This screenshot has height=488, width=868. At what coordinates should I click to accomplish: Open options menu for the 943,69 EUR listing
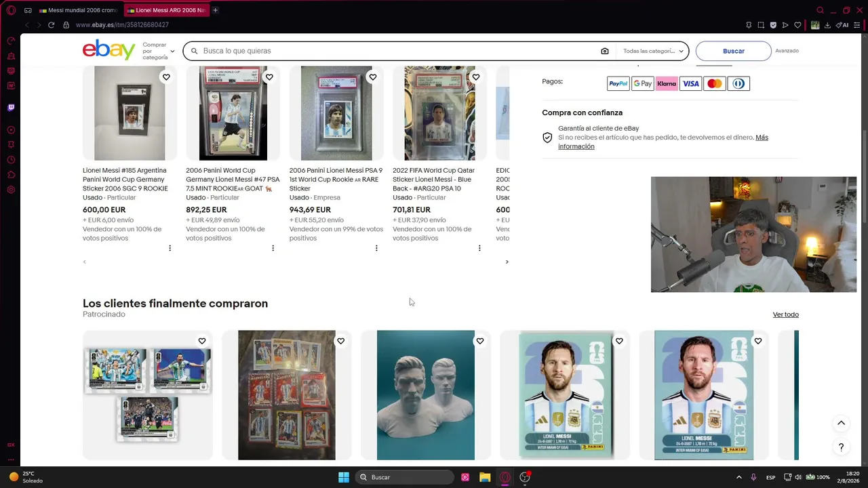376,248
